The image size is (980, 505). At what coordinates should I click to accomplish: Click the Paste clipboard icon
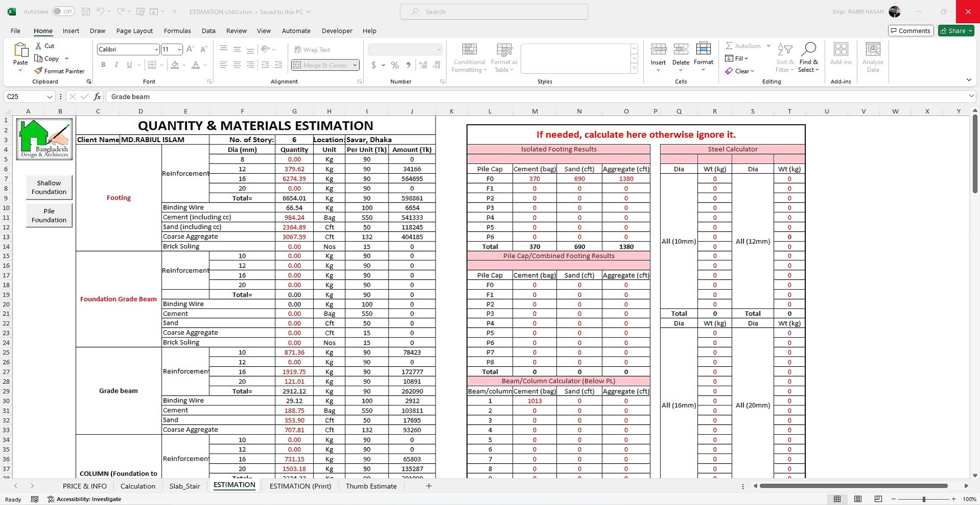point(20,50)
